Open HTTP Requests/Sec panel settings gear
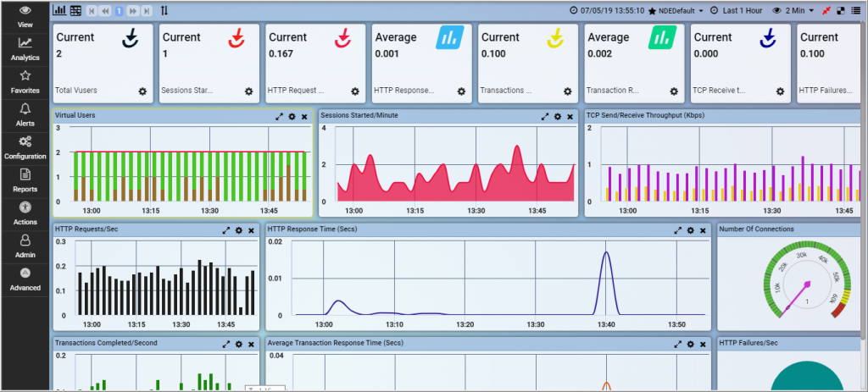 pyautogui.click(x=239, y=230)
